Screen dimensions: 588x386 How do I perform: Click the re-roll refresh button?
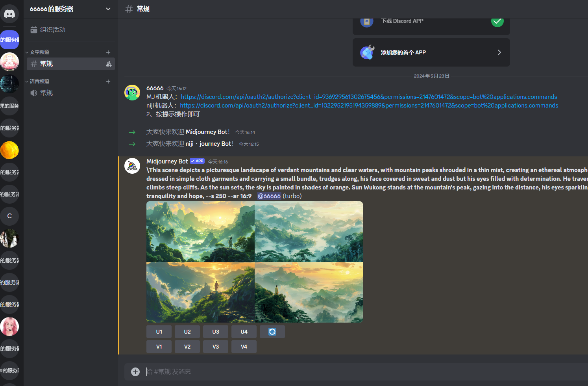[272, 332]
